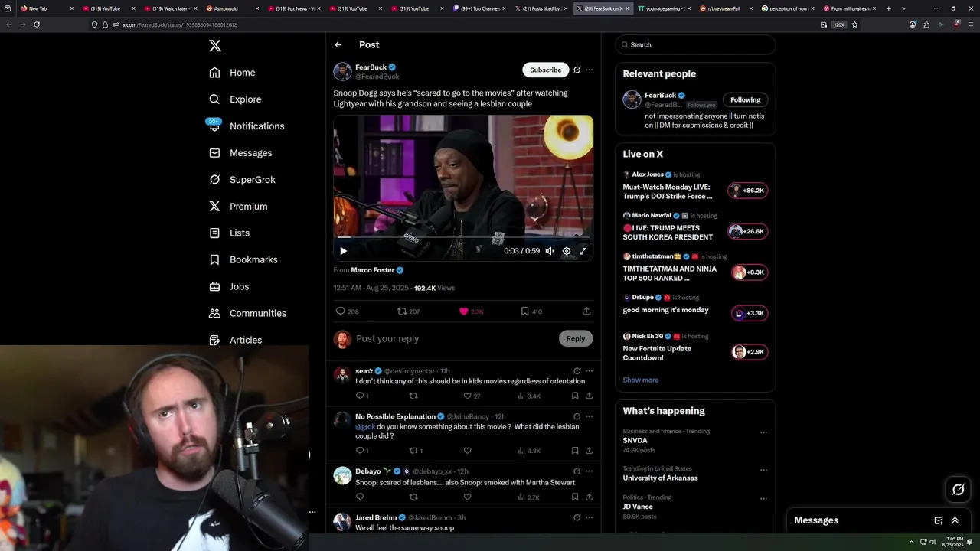Screen dimensions: 980x551
Task: Like No Possible Explanation's reply
Action: [467, 451]
